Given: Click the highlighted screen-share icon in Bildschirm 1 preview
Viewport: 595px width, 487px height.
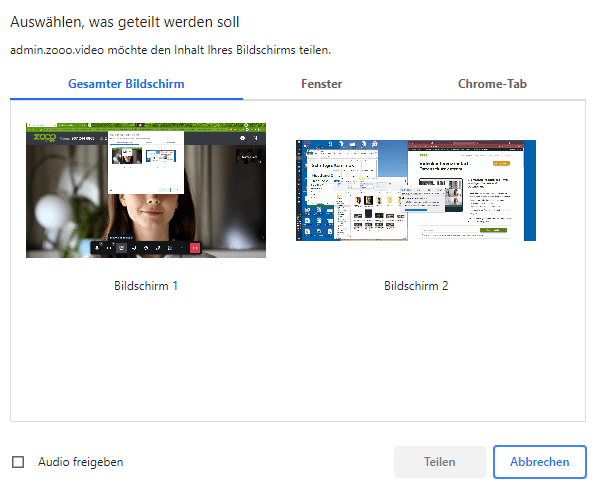Looking at the screenshot, I should (121, 248).
